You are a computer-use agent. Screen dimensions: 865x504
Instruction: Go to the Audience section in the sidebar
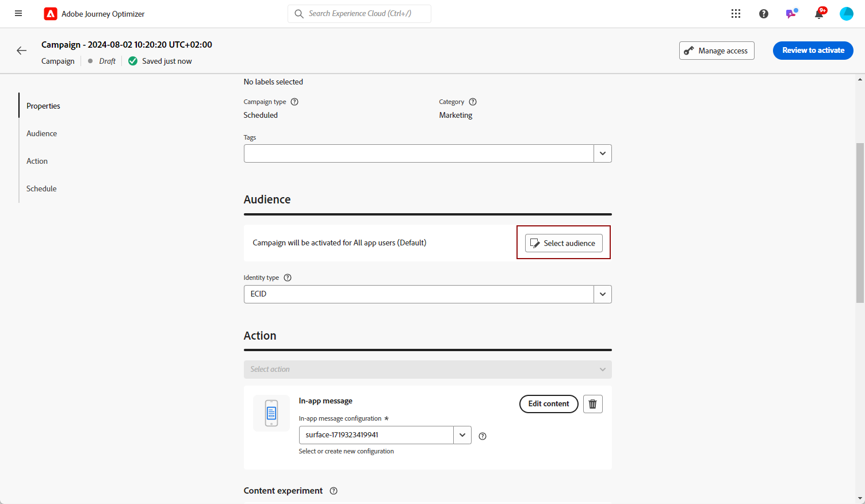pyautogui.click(x=42, y=133)
